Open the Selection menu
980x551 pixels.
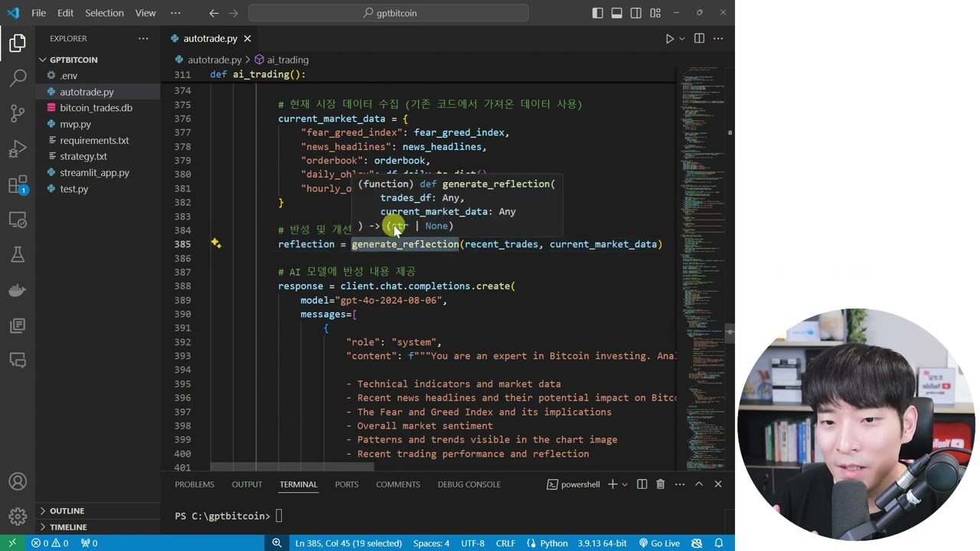pos(104,13)
